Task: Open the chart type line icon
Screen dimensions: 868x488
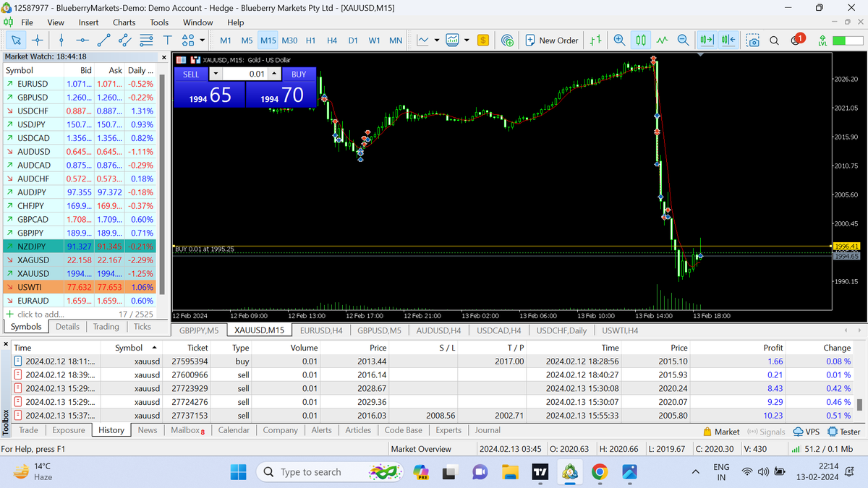Action: [423, 40]
